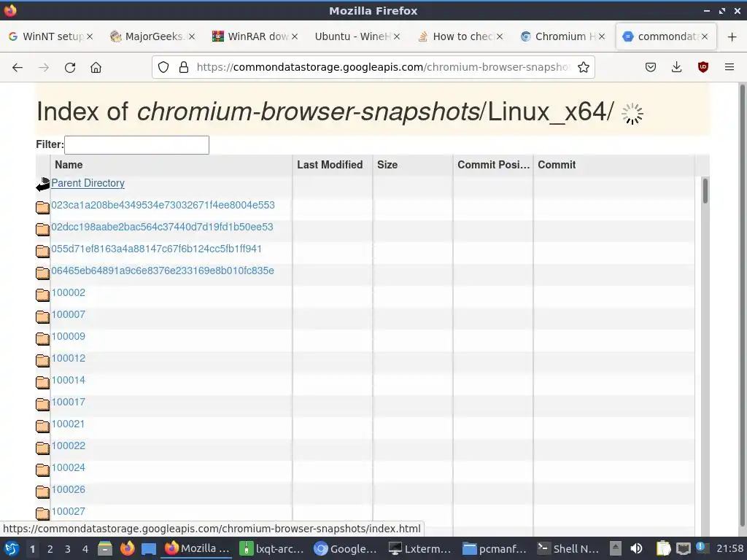Sort by the Commit column header

[x=614, y=165]
